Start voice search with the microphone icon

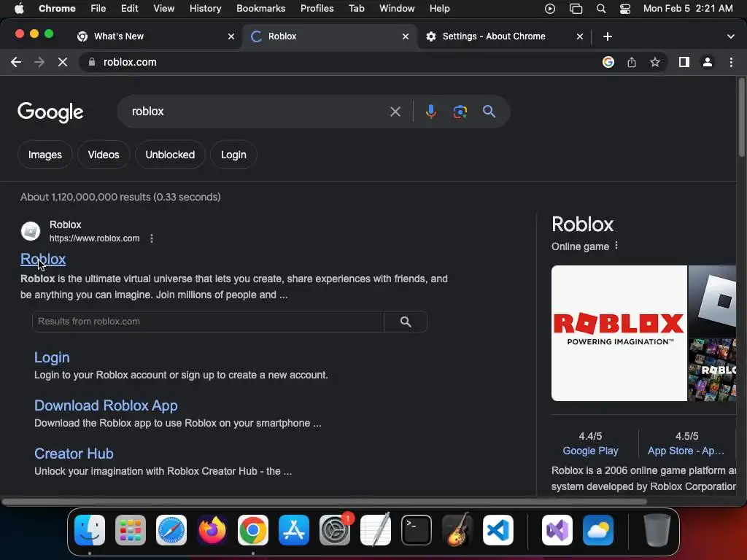[430, 112]
